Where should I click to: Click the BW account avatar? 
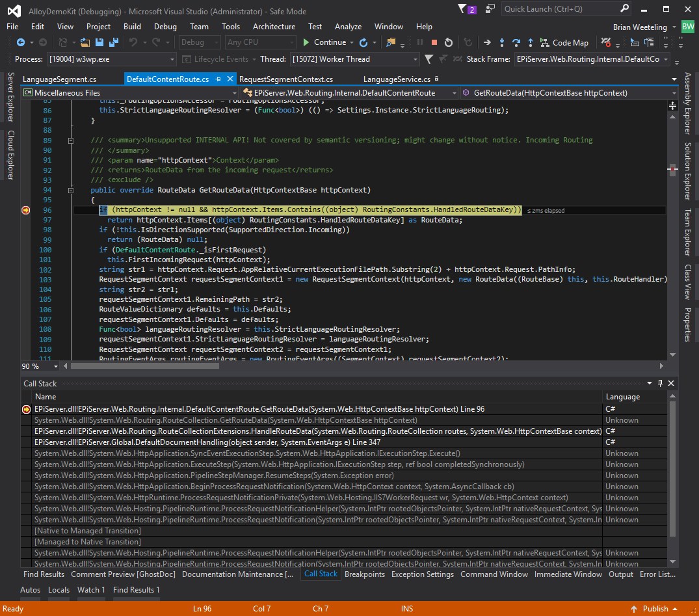tap(688, 27)
